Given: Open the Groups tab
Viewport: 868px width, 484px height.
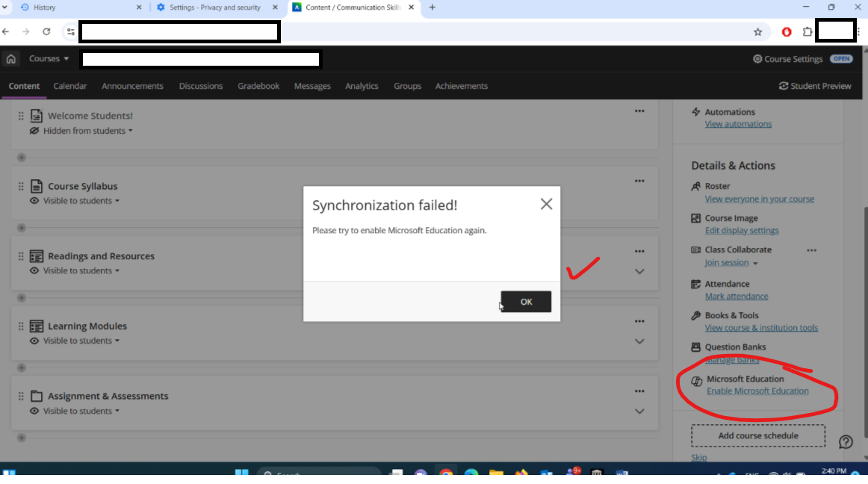Looking at the screenshot, I should tap(407, 86).
